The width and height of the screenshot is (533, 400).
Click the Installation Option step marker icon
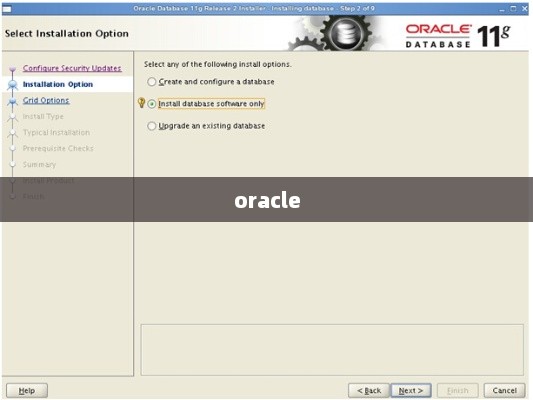13,85
